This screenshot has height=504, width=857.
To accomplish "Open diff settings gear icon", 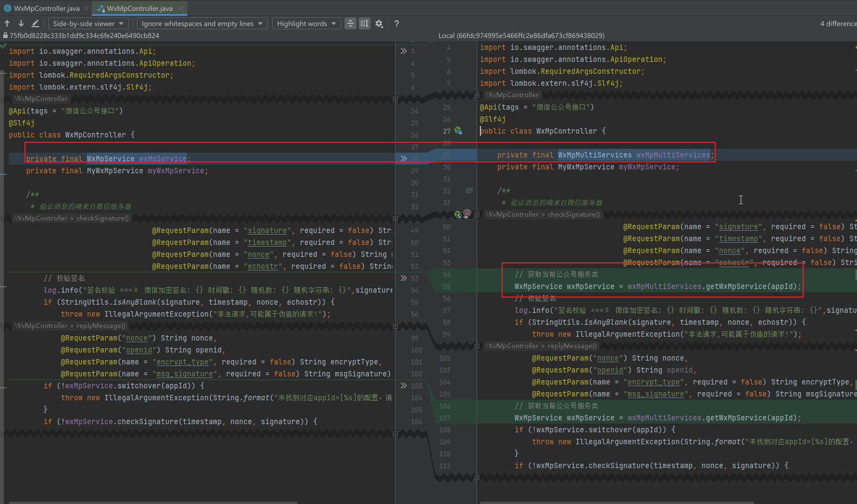I will [379, 23].
